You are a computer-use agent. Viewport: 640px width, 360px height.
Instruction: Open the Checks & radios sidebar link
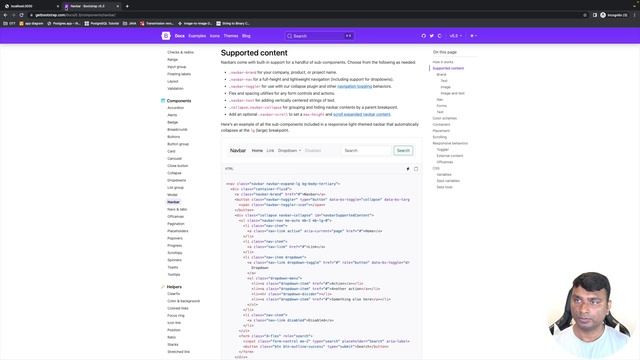(x=180, y=52)
